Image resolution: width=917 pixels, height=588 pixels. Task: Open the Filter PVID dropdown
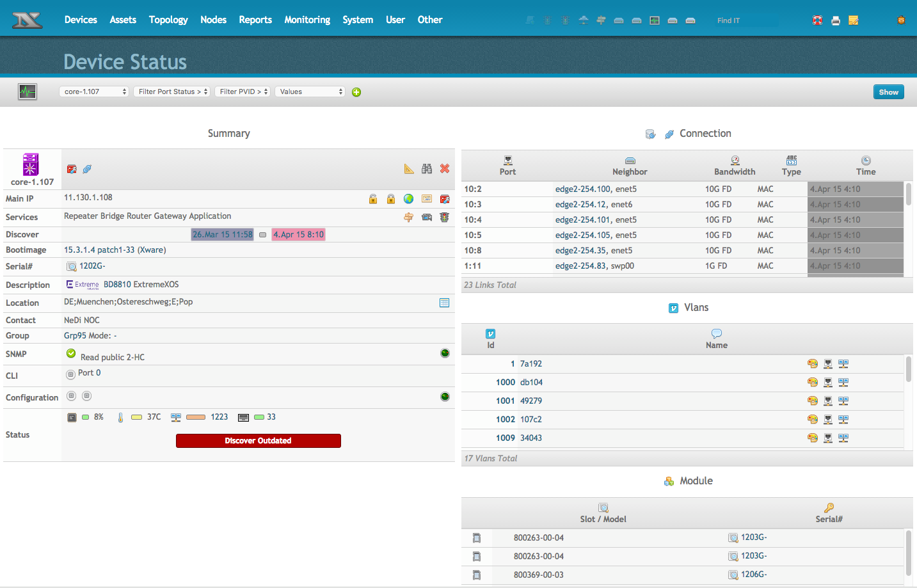point(243,91)
